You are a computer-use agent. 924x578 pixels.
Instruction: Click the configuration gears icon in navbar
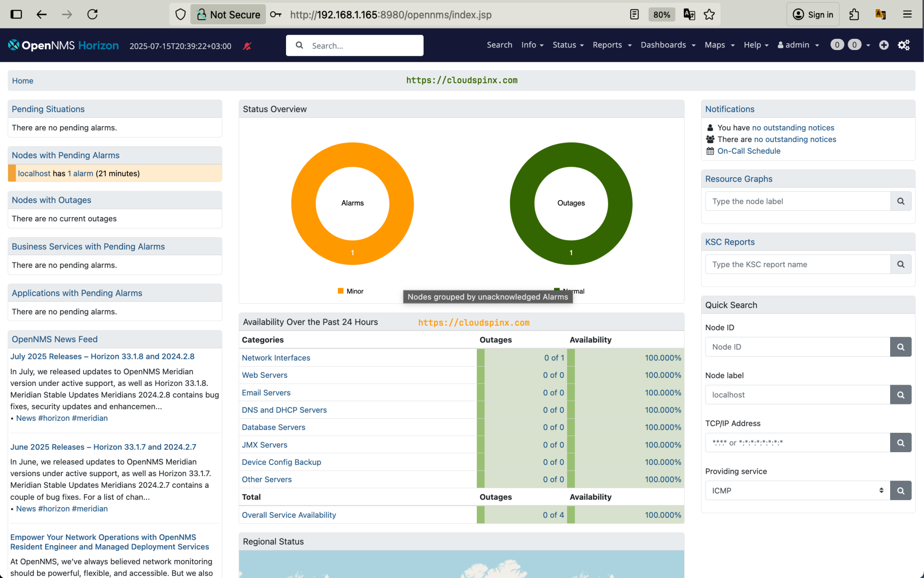coord(904,45)
